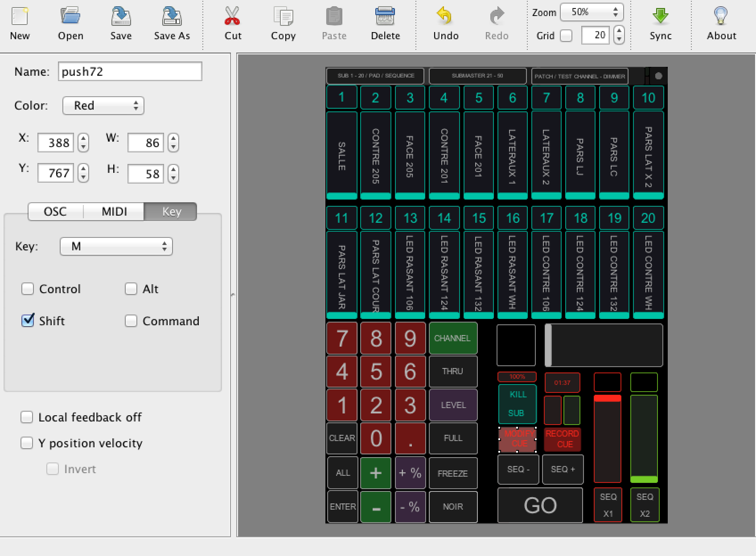Enable the Grid checkbox
The height and width of the screenshot is (556, 756).
(x=566, y=36)
